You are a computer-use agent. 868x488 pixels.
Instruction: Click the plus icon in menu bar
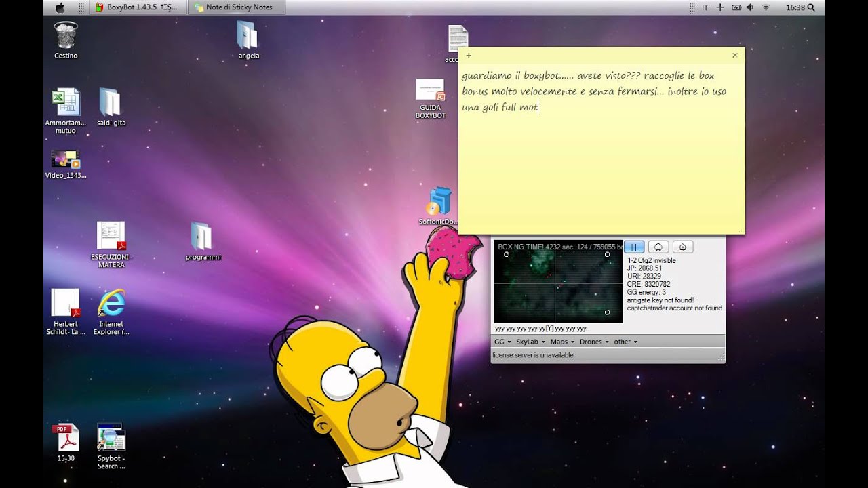point(720,7)
